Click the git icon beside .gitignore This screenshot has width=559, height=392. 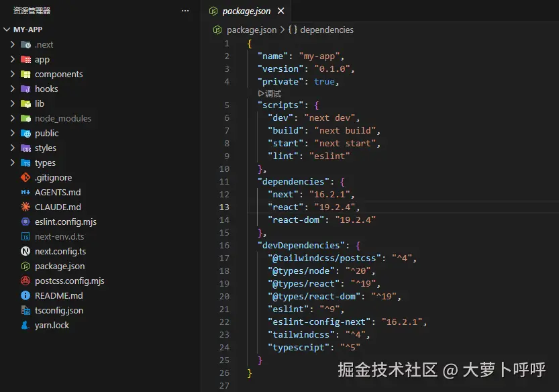pos(26,177)
